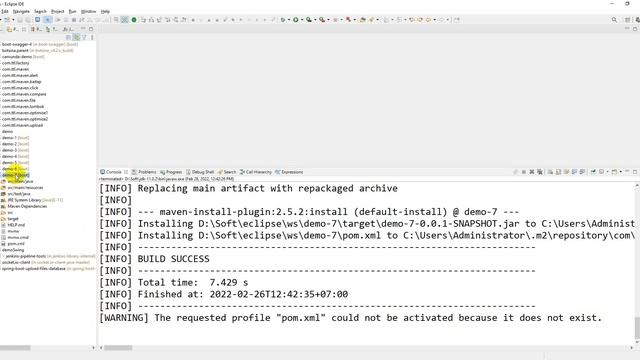Open the Package Explorer filter icon
Viewport: 640px width, 360px height.
(x=84, y=37)
